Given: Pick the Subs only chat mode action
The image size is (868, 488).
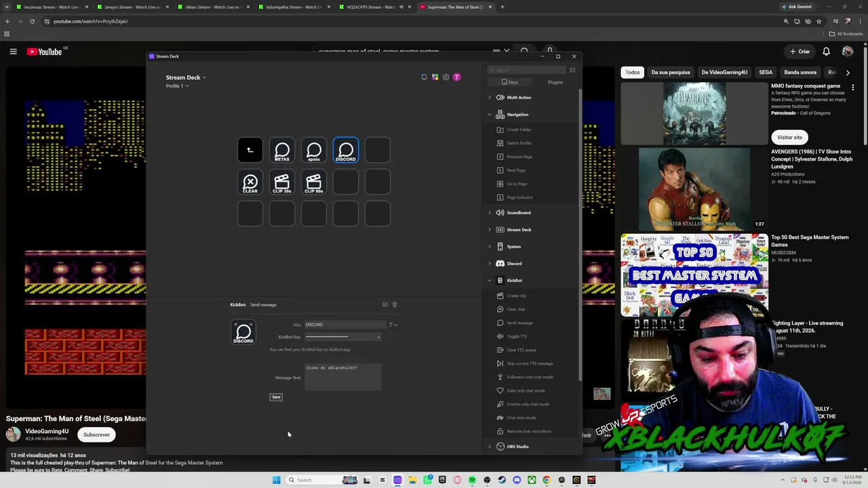Looking at the screenshot, I should pos(526,390).
